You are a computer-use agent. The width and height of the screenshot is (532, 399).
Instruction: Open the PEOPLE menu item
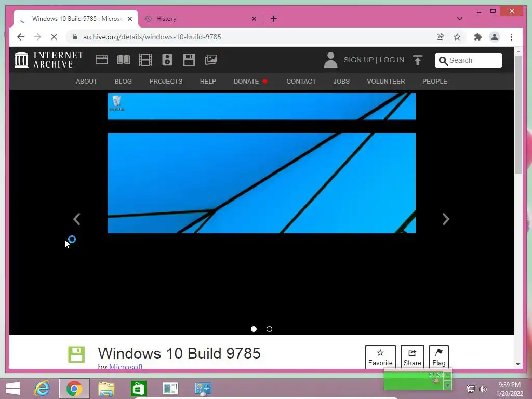pyautogui.click(x=435, y=82)
